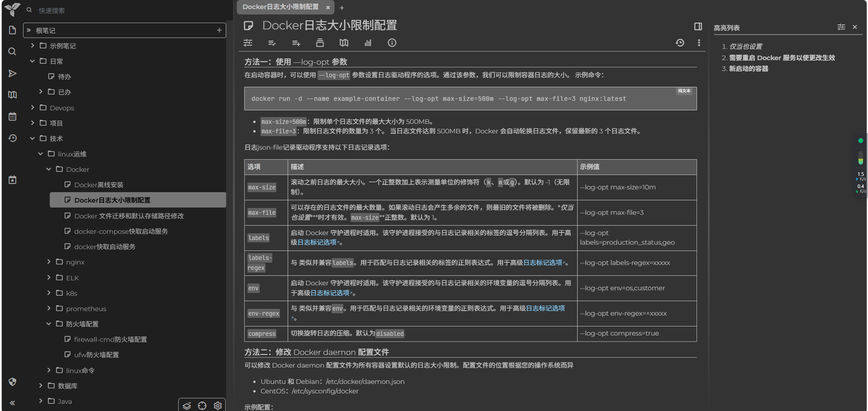Open the note info circle icon
The width and height of the screenshot is (868, 411).
click(x=392, y=43)
